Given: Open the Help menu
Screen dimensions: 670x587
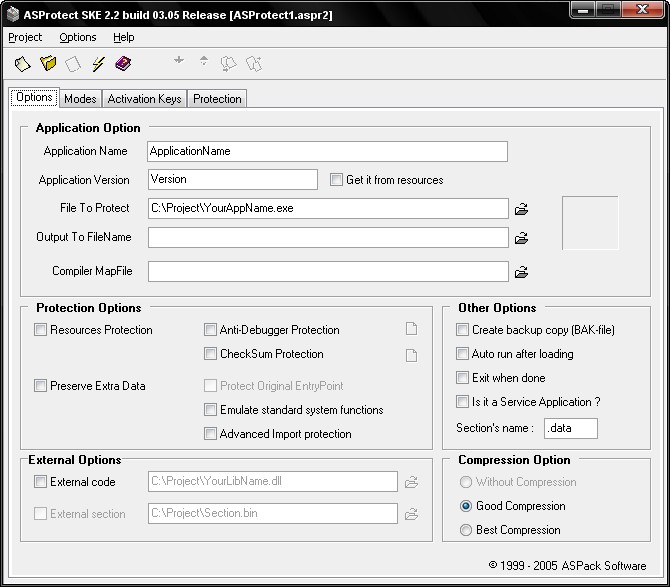Looking at the screenshot, I should 123,38.
